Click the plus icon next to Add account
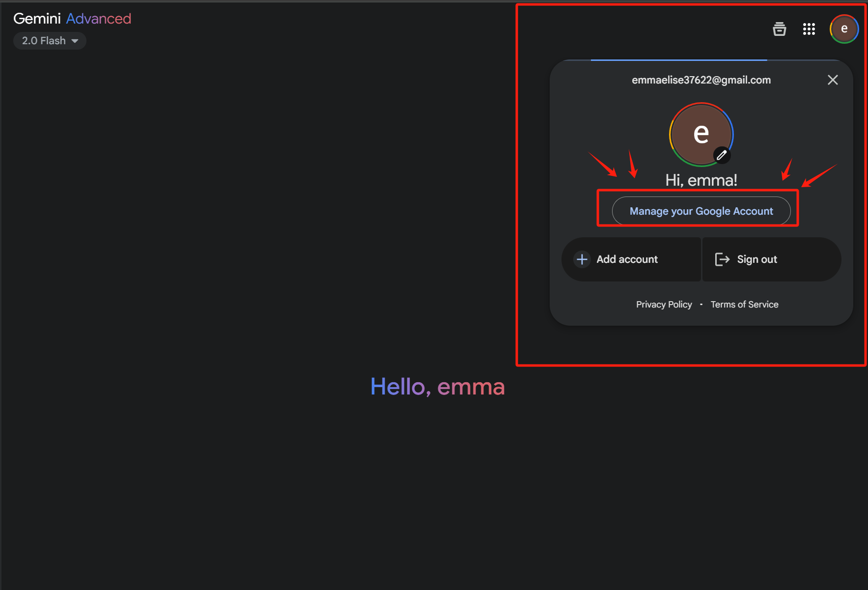The width and height of the screenshot is (868, 590). (582, 259)
